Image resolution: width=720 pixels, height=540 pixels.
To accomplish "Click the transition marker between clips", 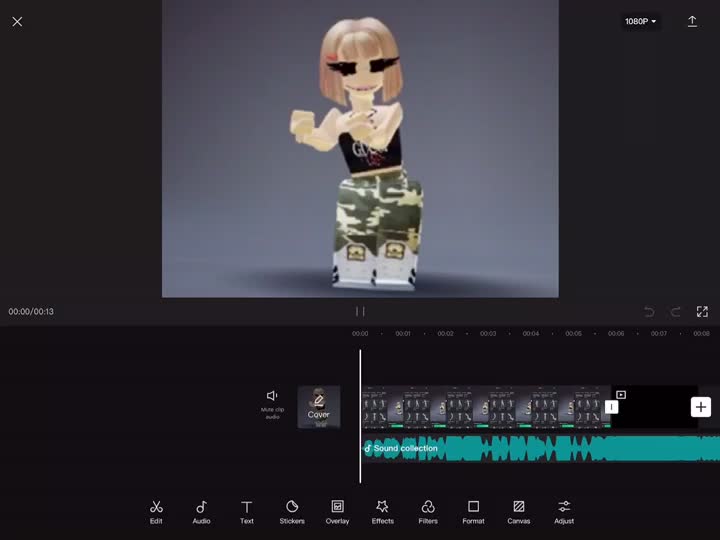I will [x=611, y=407].
